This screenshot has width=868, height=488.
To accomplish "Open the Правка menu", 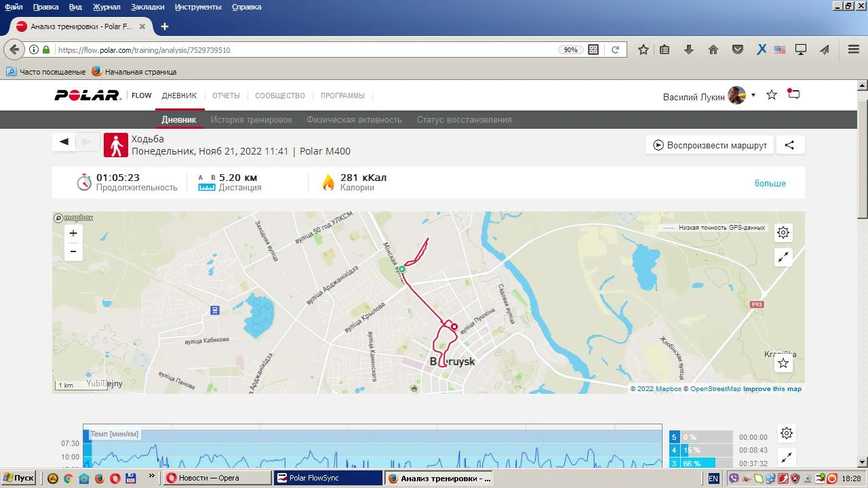I will tap(45, 7).
